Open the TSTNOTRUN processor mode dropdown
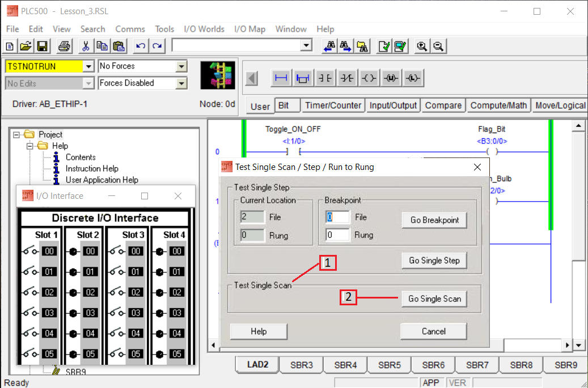 (x=88, y=66)
